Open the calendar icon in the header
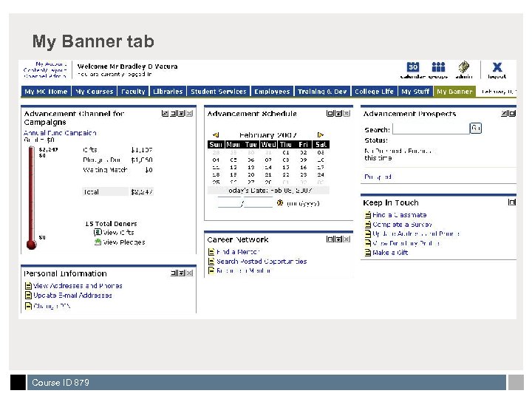Image resolution: width=532 pixels, height=399 pixels. (x=413, y=67)
